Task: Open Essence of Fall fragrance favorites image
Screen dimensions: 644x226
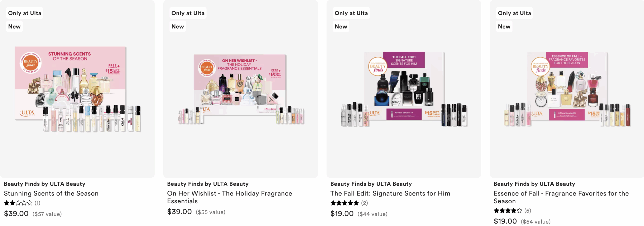Action: pos(567,89)
